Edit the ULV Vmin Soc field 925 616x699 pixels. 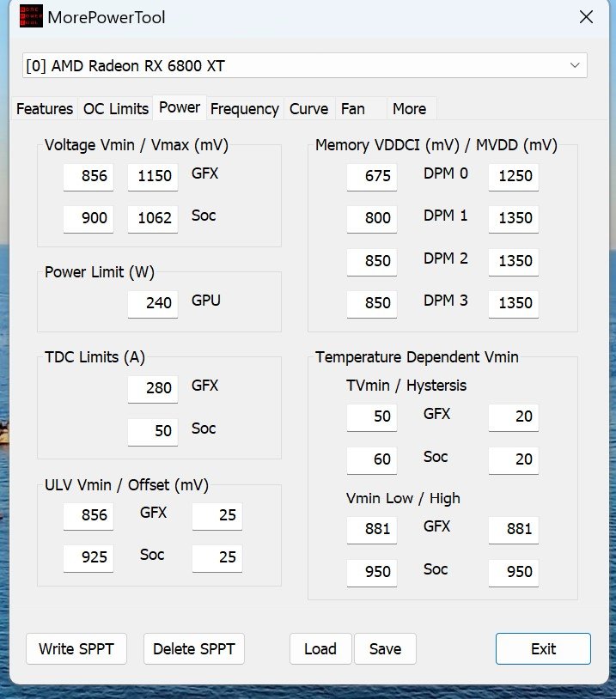88,557
